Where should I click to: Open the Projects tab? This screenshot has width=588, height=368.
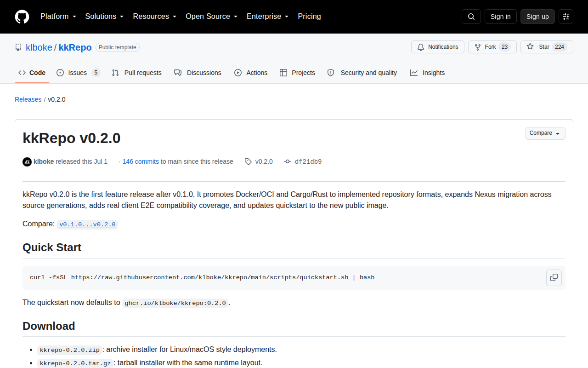(297, 73)
